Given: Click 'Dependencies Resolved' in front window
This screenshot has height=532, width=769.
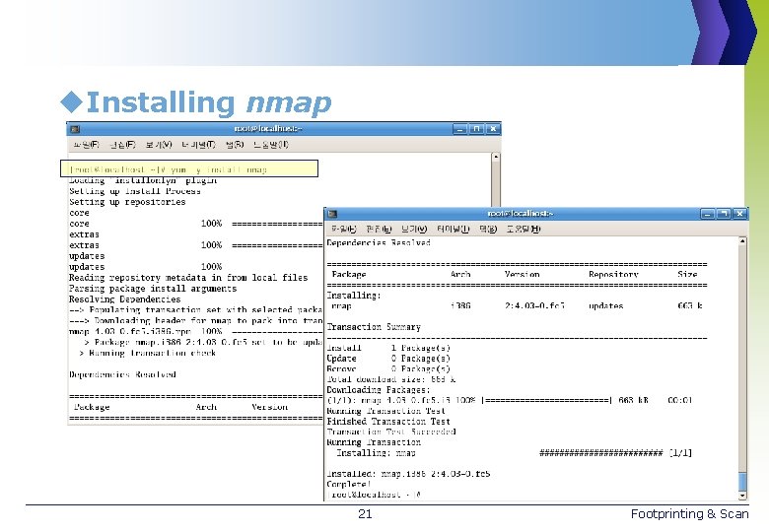Looking at the screenshot, I should 379,243.
